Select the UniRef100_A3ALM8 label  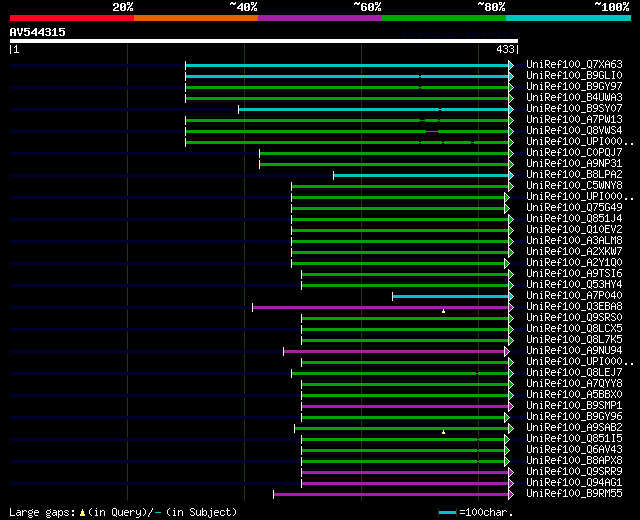point(574,241)
